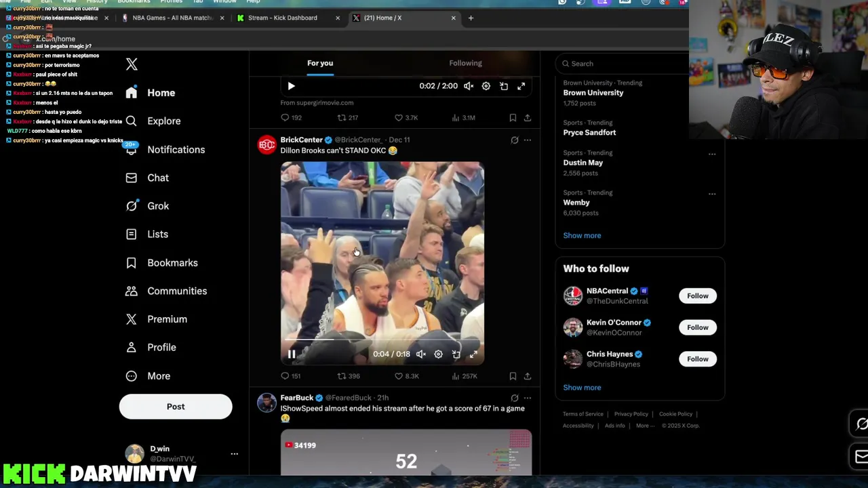View analytics of BrickCenter post 257K views
Screen dimensions: 868x488
[464, 376]
